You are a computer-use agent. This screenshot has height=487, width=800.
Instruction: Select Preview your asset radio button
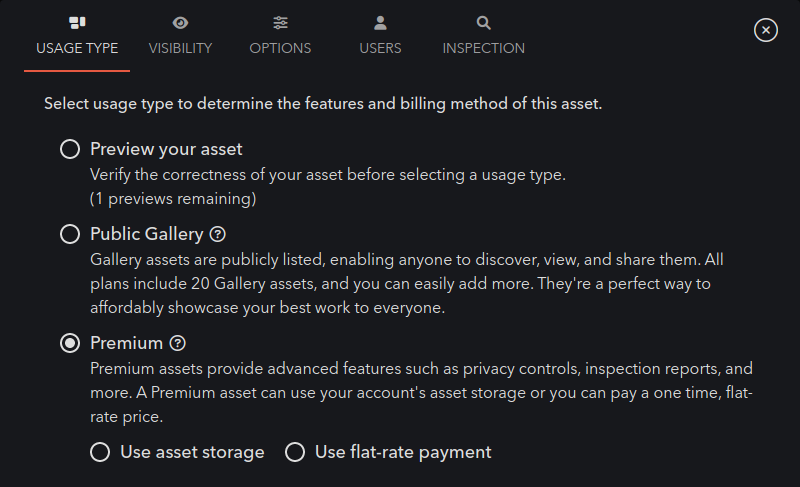[x=70, y=149]
